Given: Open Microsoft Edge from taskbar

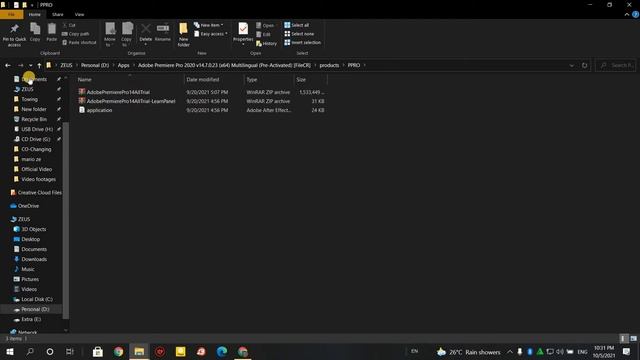Looking at the screenshot, I should point(222,351).
